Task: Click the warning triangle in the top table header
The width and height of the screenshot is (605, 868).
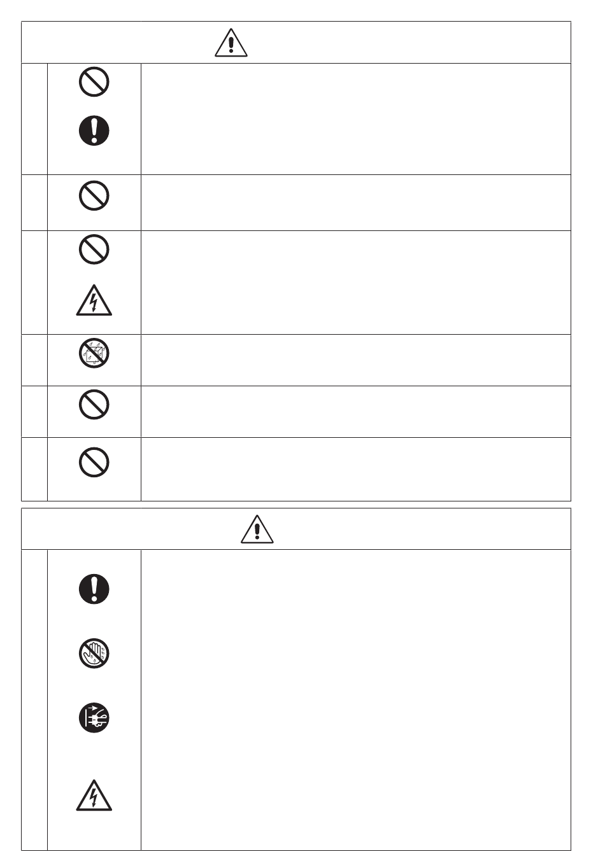Action: [231, 43]
